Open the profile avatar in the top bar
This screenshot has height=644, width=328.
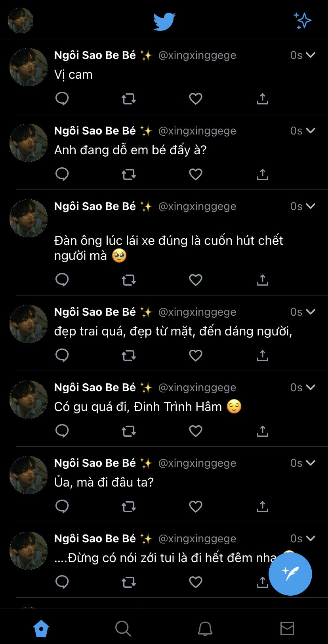point(21,21)
